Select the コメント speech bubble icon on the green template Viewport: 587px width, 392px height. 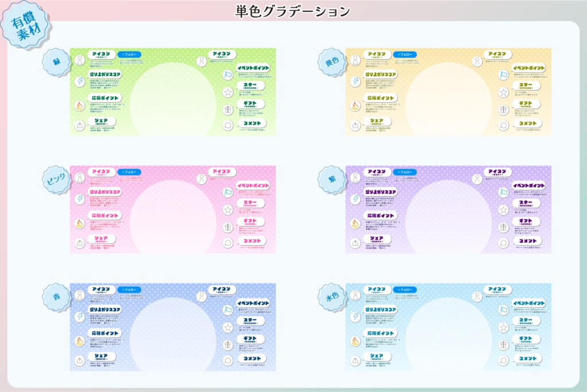pyautogui.click(x=228, y=124)
